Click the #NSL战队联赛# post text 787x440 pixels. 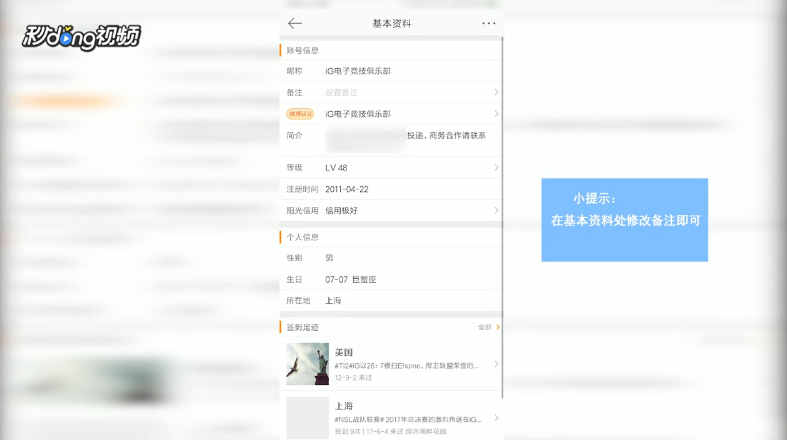coord(408,419)
